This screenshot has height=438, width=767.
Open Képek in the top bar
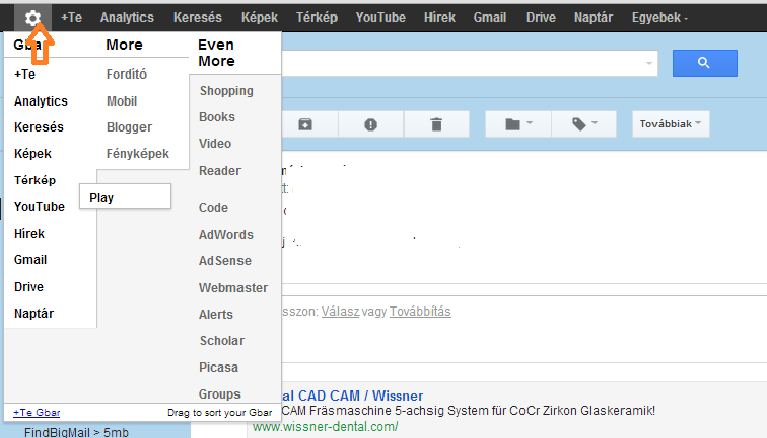pyautogui.click(x=259, y=18)
